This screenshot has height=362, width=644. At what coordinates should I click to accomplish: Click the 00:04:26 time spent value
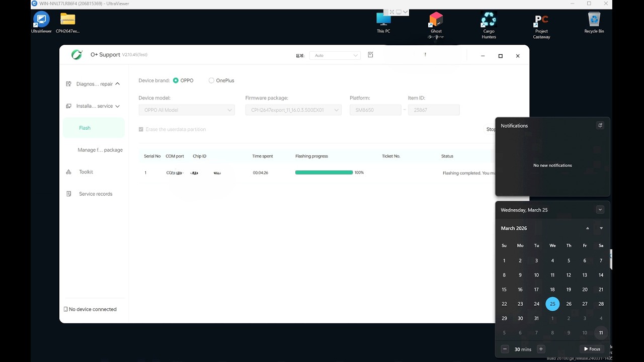(x=261, y=173)
